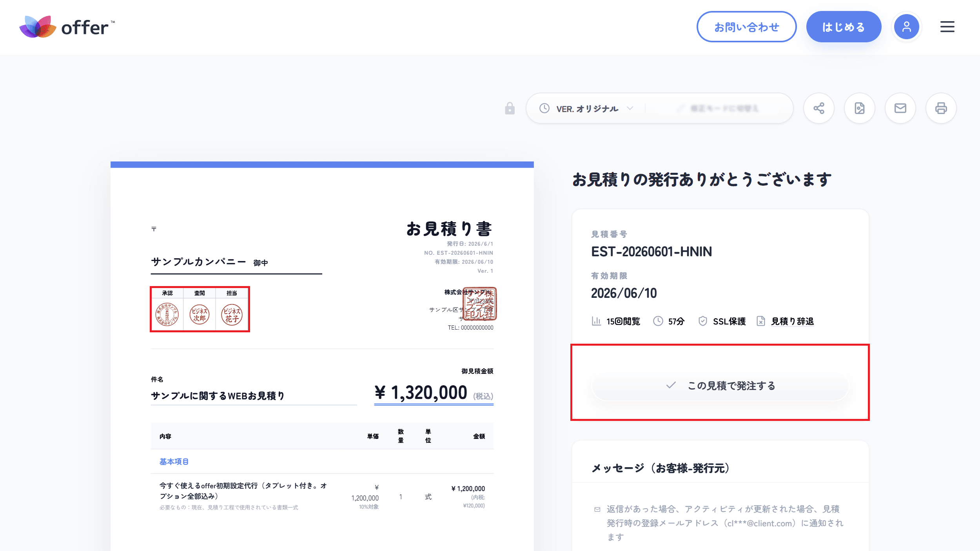Screen dimensions: 980x551
Task: Click the お見積りの発行ありがとうございます heading
Action: (x=702, y=179)
